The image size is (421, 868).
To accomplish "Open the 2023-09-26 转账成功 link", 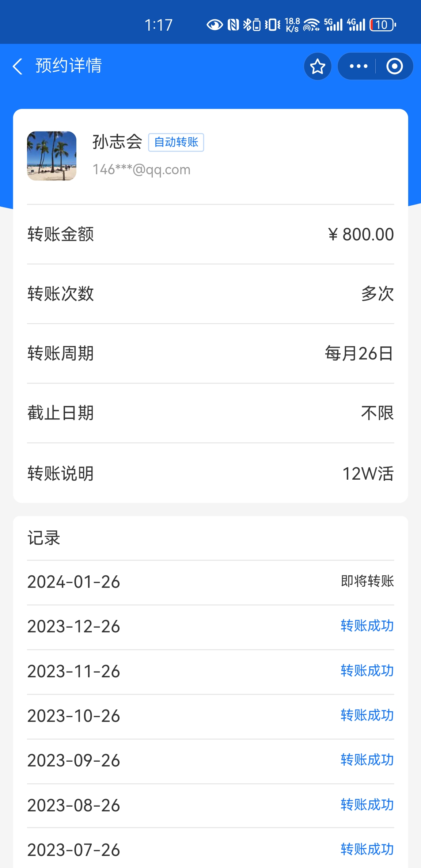I will click(367, 760).
